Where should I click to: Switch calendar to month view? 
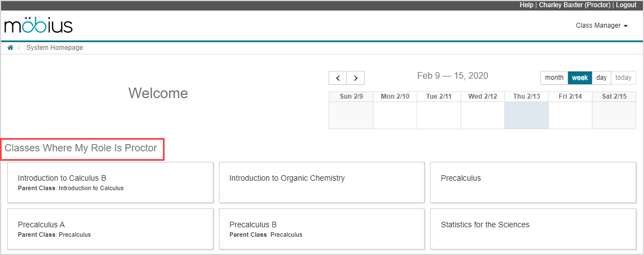coord(554,78)
